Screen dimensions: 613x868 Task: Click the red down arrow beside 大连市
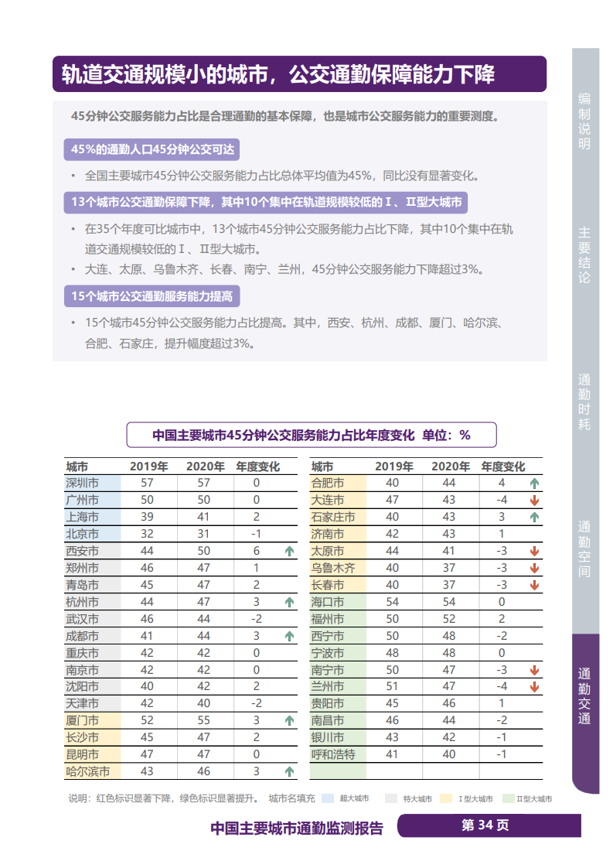(x=534, y=500)
